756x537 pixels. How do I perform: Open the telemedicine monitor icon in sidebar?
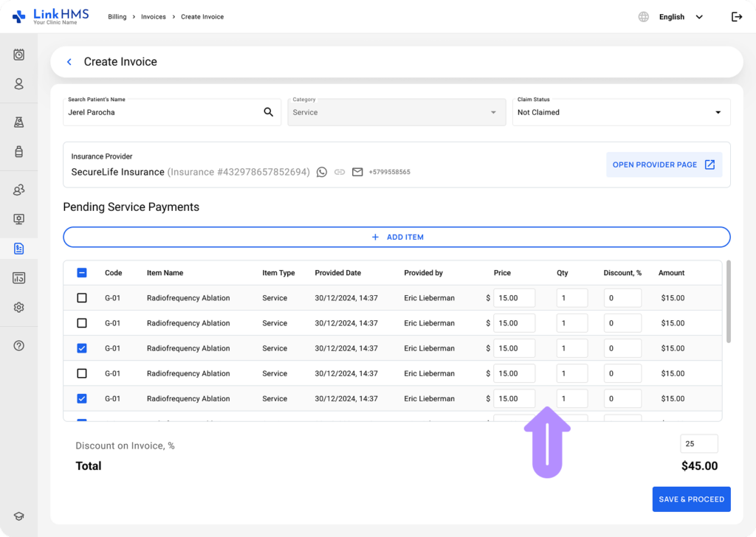(18, 219)
